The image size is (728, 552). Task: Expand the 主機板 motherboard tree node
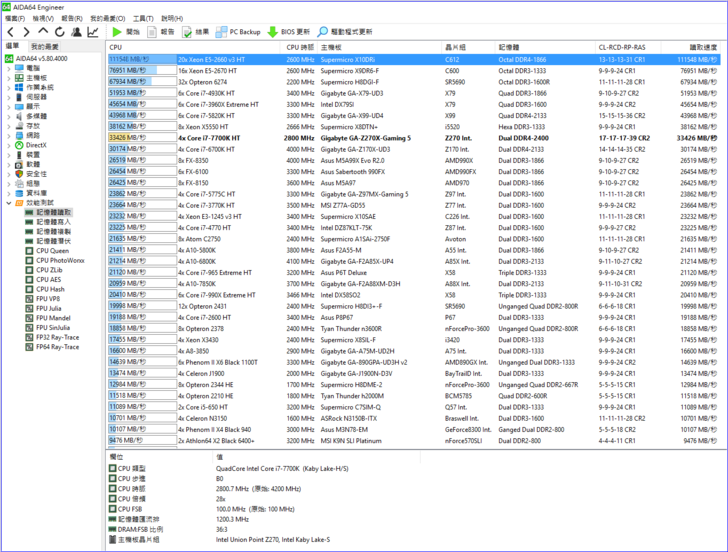9,77
